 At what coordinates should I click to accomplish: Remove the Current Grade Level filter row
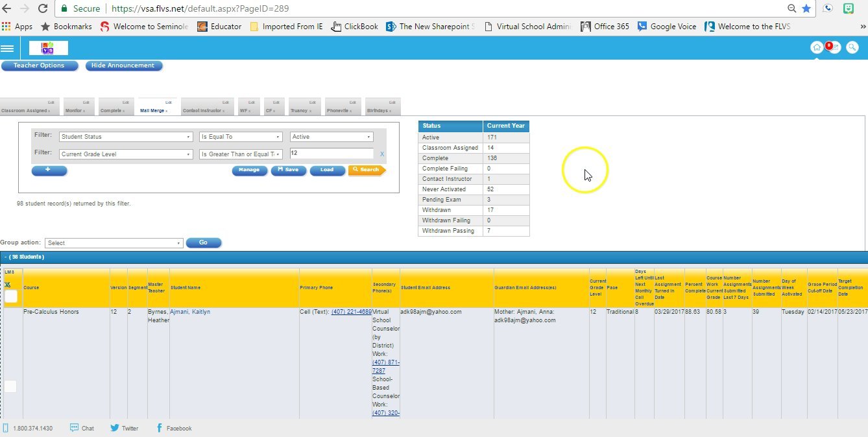click(382, 154)
